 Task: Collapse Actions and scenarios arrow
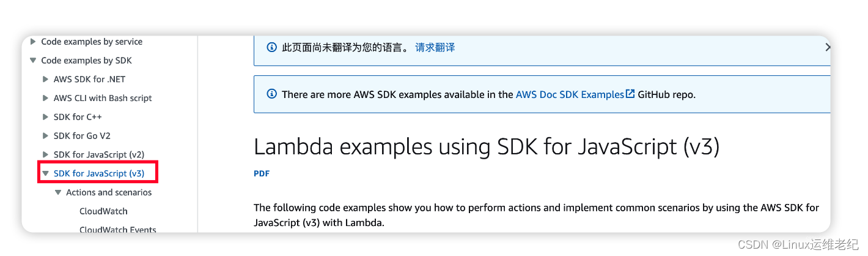pos(58,192)
